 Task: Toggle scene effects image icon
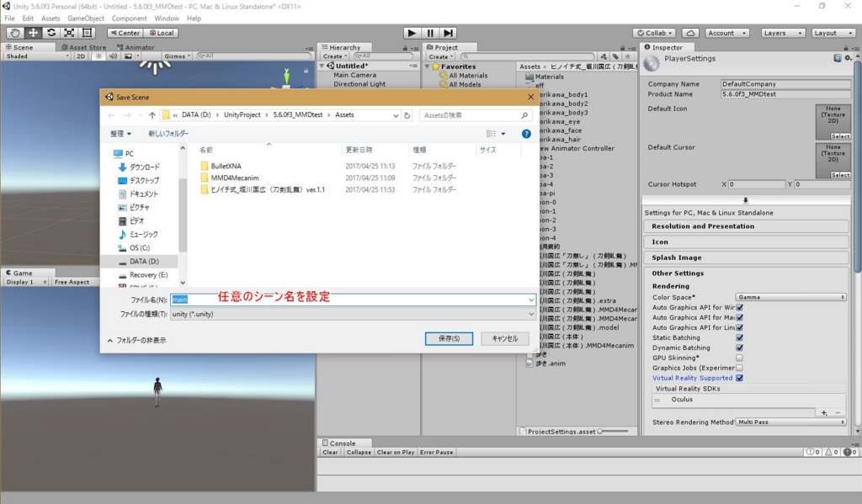pos(128,56)
